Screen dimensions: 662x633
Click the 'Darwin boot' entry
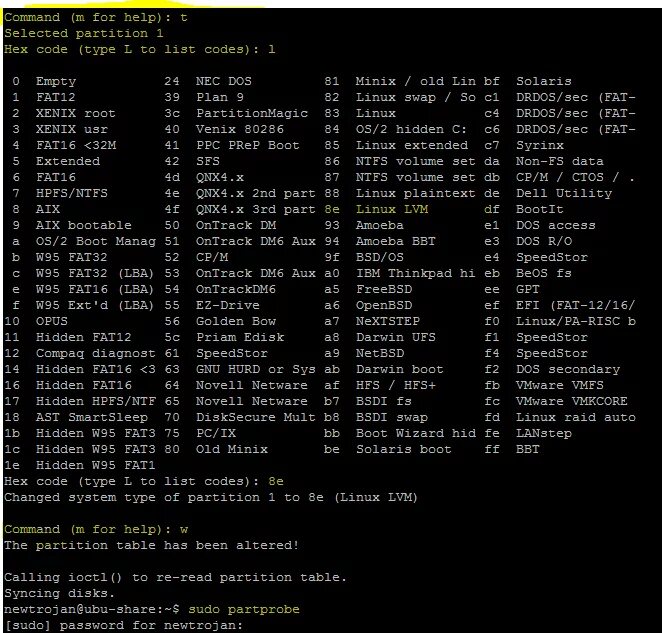(x=399, y=369)
